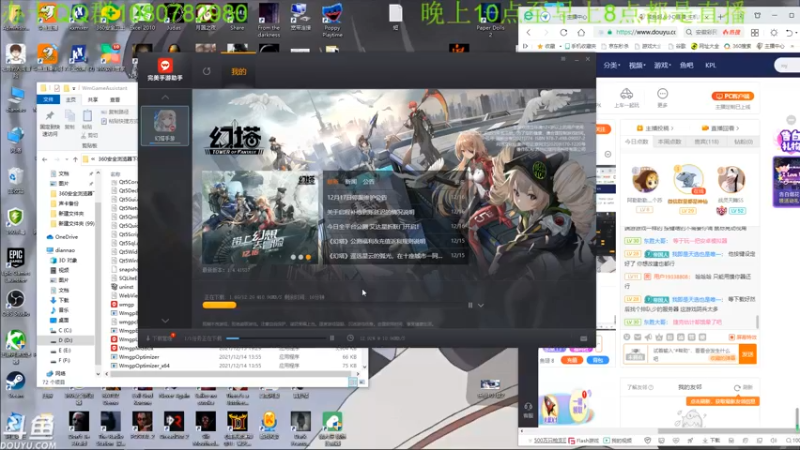800x450 pixels.
Task: Open the 主页 tab in the File Explorer ribbon
Action: click(x=71, y=99)
